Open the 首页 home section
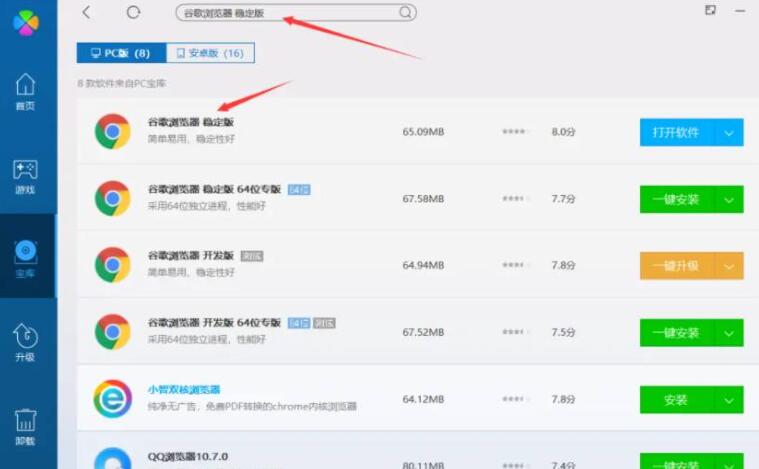This screenshot has width=759, height=469. (25, 91)
